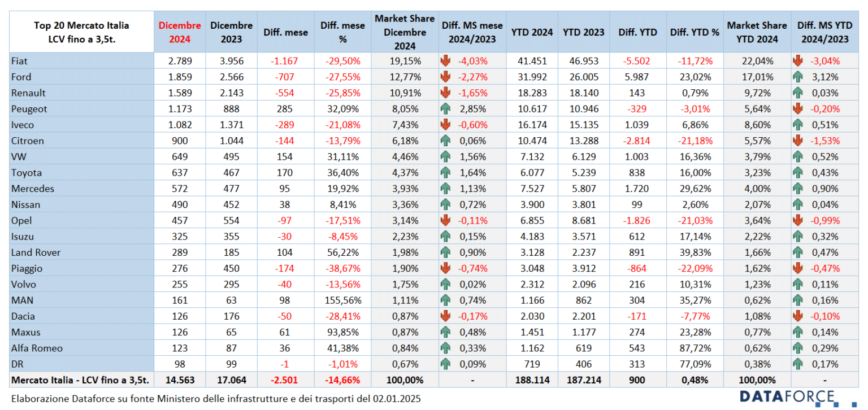Click the "Peugeot" brand row label

click(x=29, y=109)
